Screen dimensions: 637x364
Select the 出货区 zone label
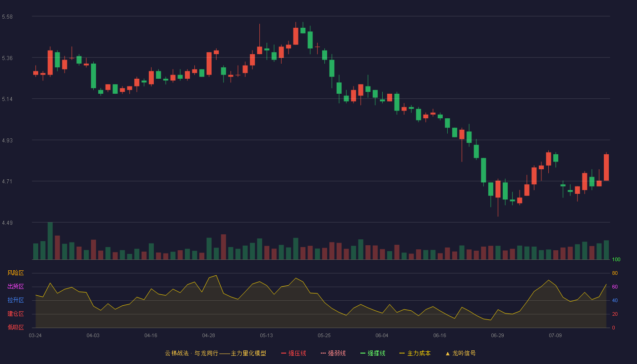click(15, 287)
